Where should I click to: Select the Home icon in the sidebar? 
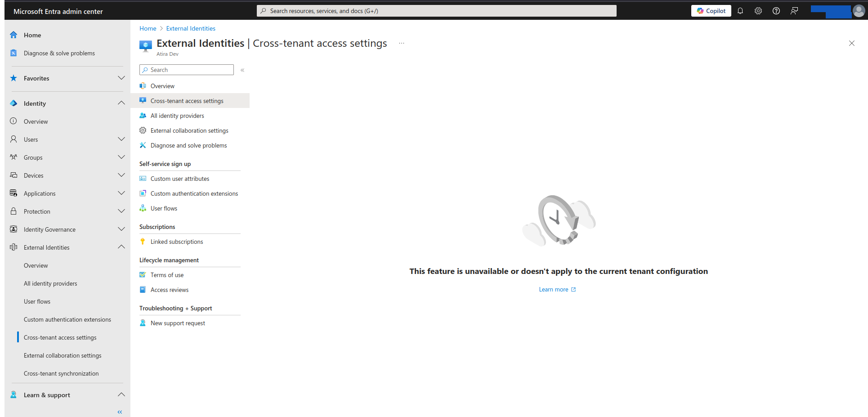pos(13,35)
